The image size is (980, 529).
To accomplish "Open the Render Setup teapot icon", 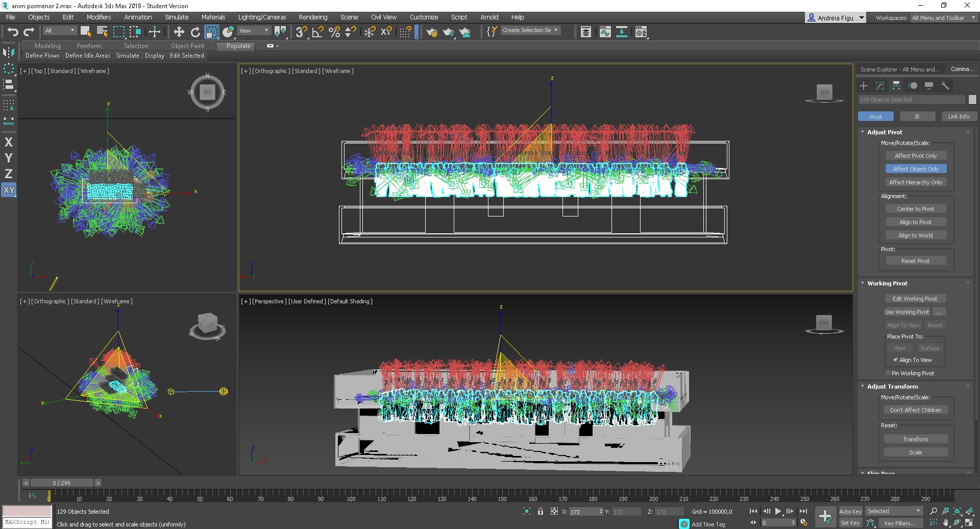I will click(x=432, y=32).
